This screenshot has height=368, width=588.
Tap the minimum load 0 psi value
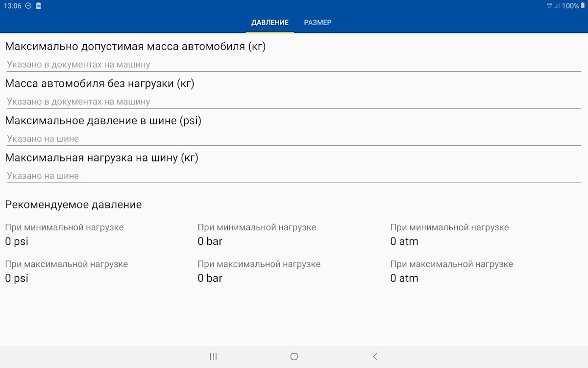click(17, 241)
